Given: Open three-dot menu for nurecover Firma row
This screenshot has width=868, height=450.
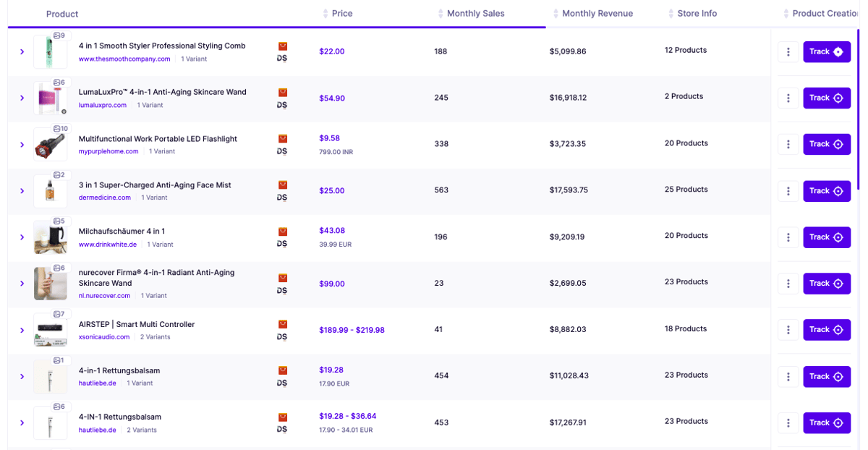Looking at the screenshot, I should (x=788, y=284).
